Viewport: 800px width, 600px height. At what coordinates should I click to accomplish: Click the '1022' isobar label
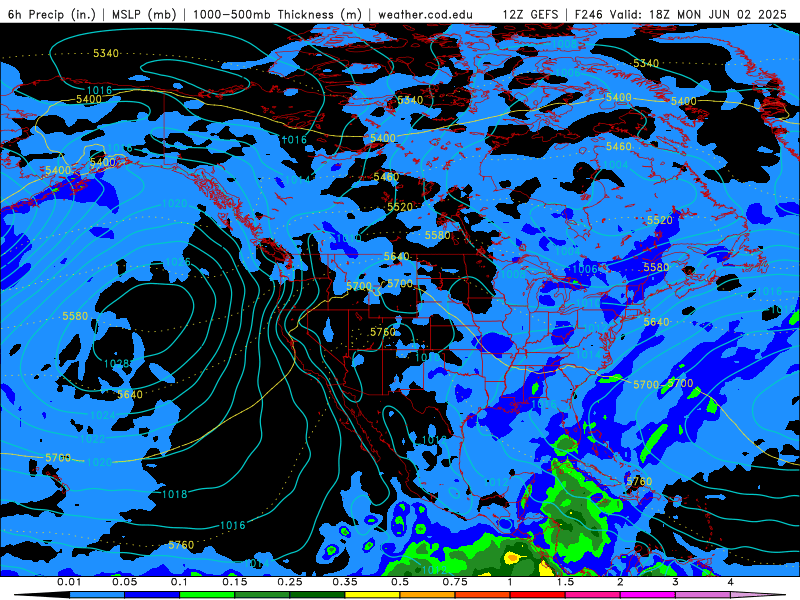pos(92,439)
